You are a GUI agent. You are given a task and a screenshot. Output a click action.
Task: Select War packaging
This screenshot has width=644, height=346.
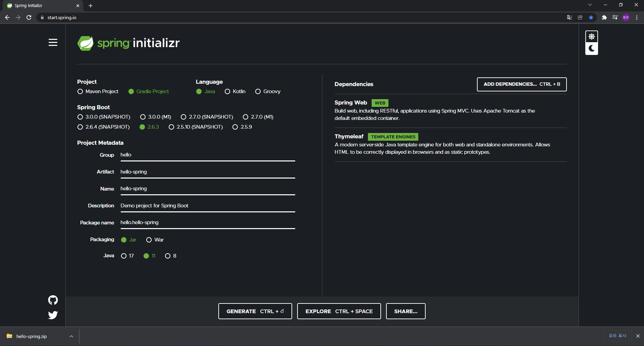[155, 240]
